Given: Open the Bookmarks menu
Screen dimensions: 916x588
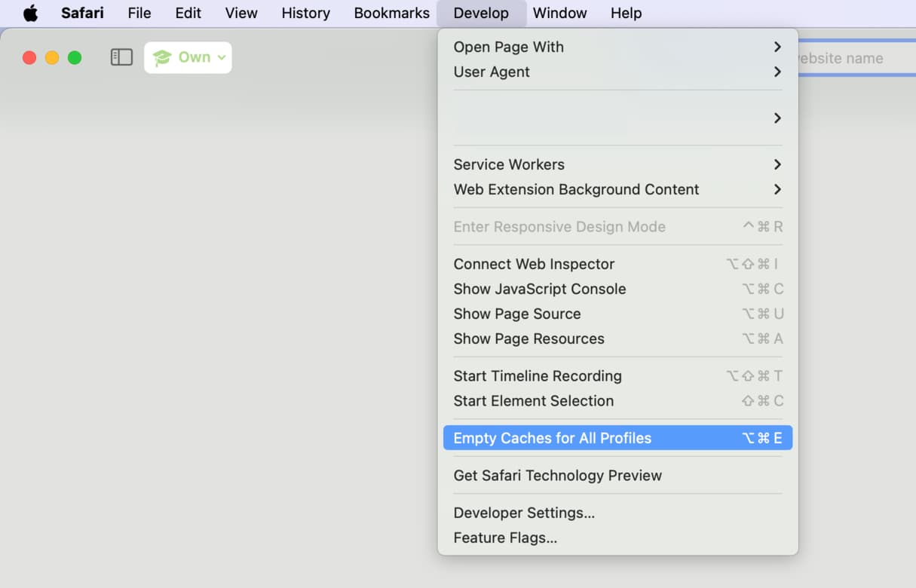Looking at the screenshot, I should tap(391, 13).
